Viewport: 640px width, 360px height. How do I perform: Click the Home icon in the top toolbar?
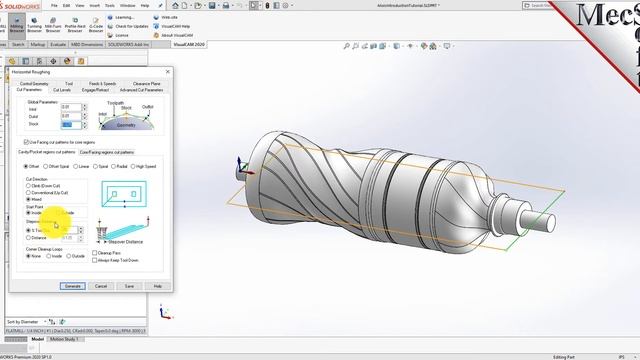click(175, 6)
